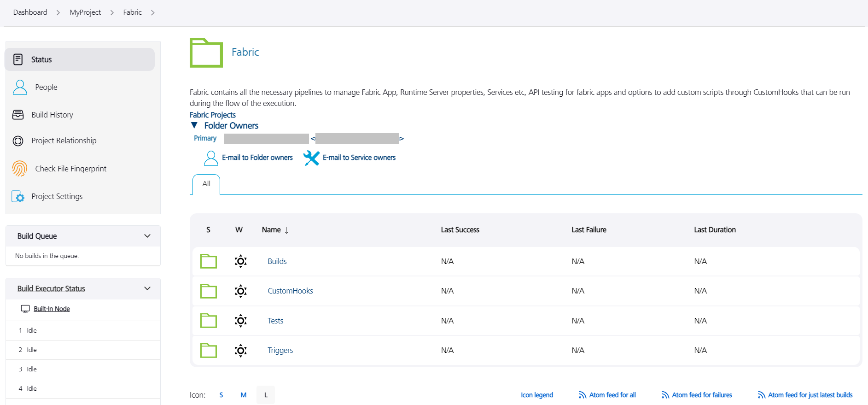Viewport: 868px width, 405px height.
Task: Sort the table by Name column header
Action: pos(271,230)
